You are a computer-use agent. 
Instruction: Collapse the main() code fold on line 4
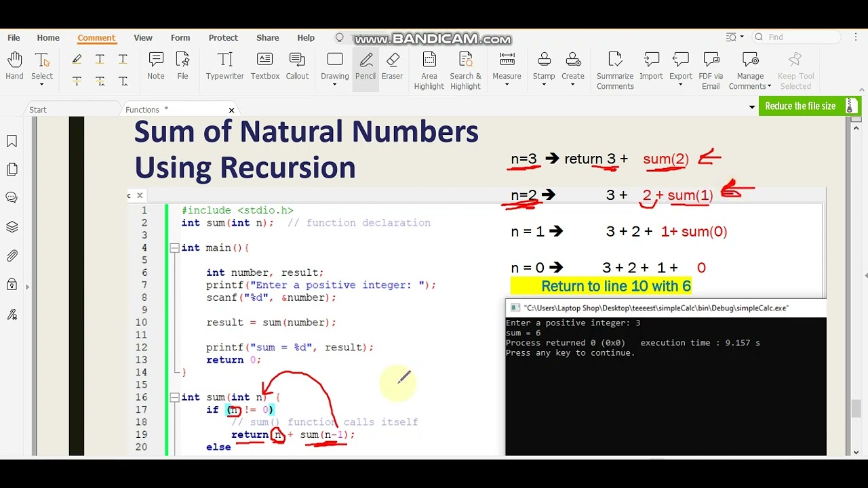tap(174, 248)
